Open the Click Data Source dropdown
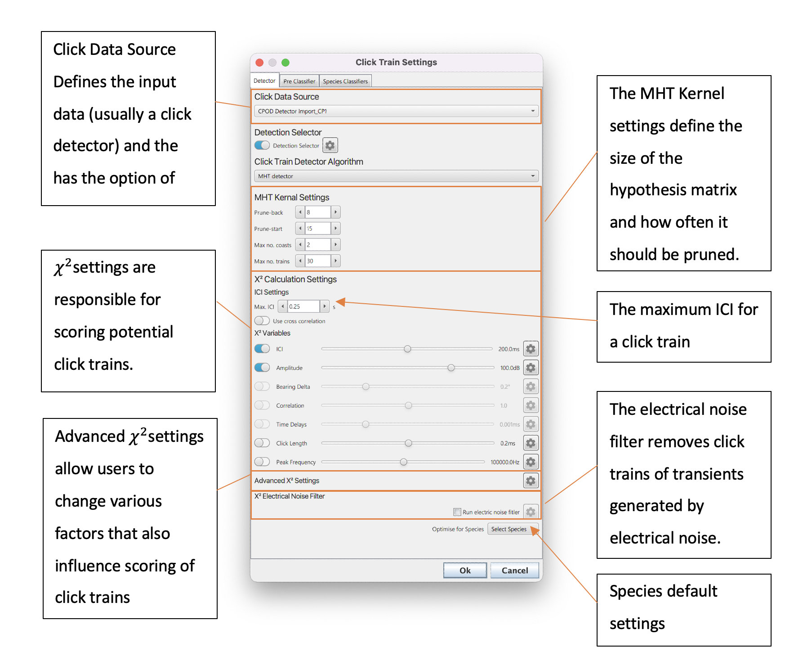The height and width of the screenshot is (665, 812). coord(396,111)
